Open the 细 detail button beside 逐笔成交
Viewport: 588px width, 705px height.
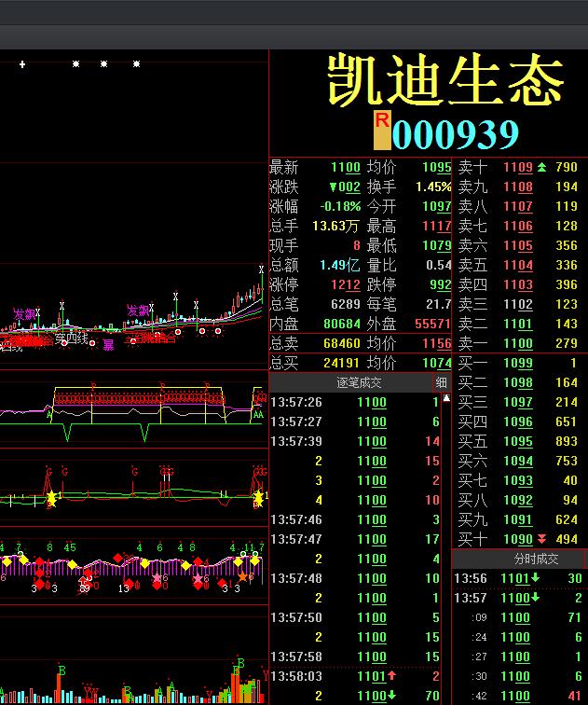click(x=441, y=382)
